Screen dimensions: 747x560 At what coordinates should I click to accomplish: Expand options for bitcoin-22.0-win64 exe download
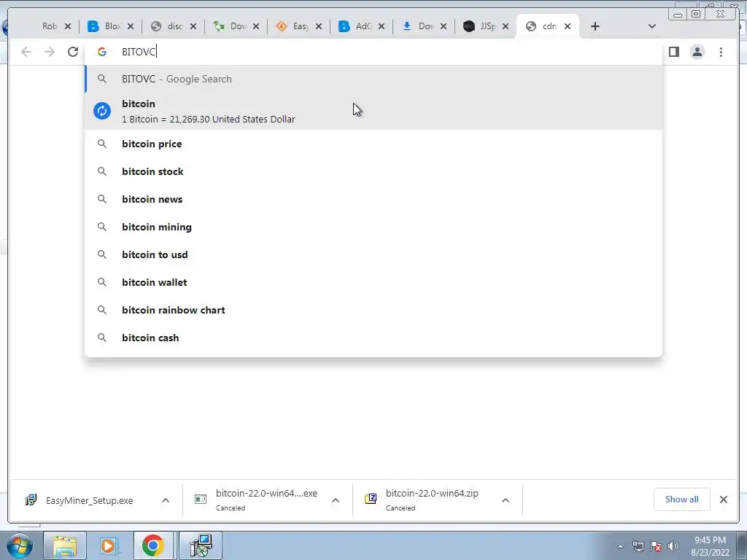(336, 500)
